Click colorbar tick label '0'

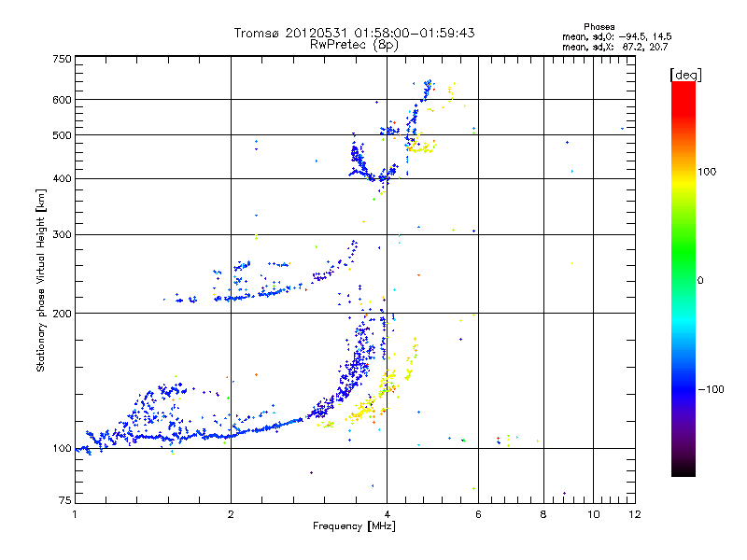[700, 281]
